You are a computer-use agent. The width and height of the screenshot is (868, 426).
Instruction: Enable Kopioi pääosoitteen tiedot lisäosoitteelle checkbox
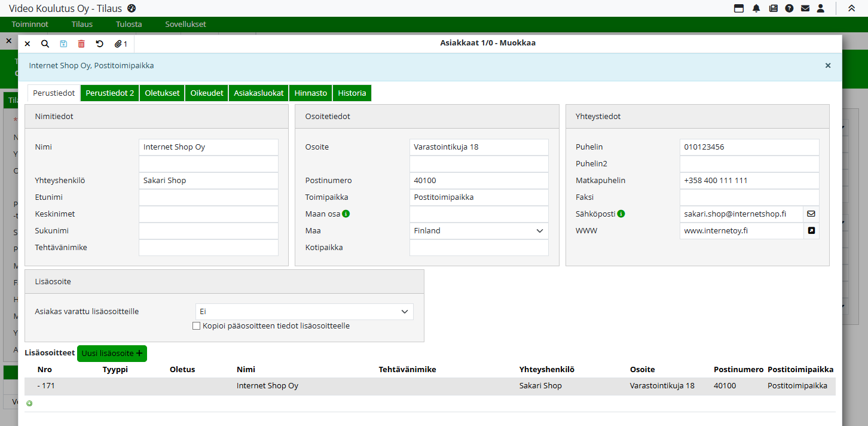(x=196, y=326)
